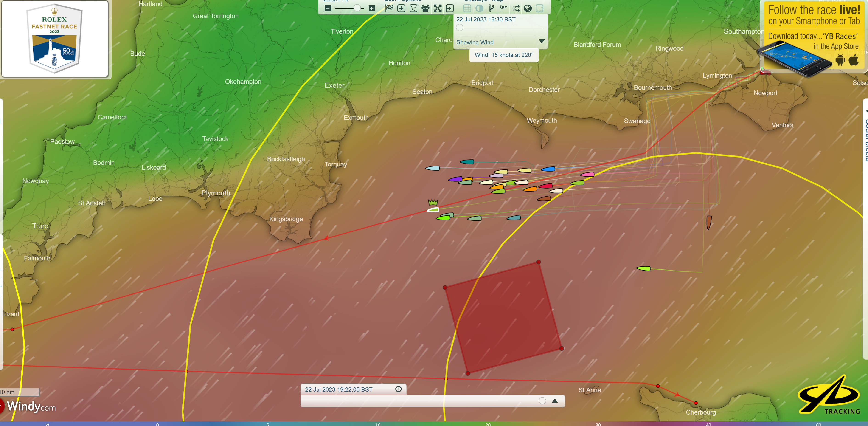Zoom to the race course flag icon
The height and width of the screenshot is (426, 868).
[x=389, y=8]
